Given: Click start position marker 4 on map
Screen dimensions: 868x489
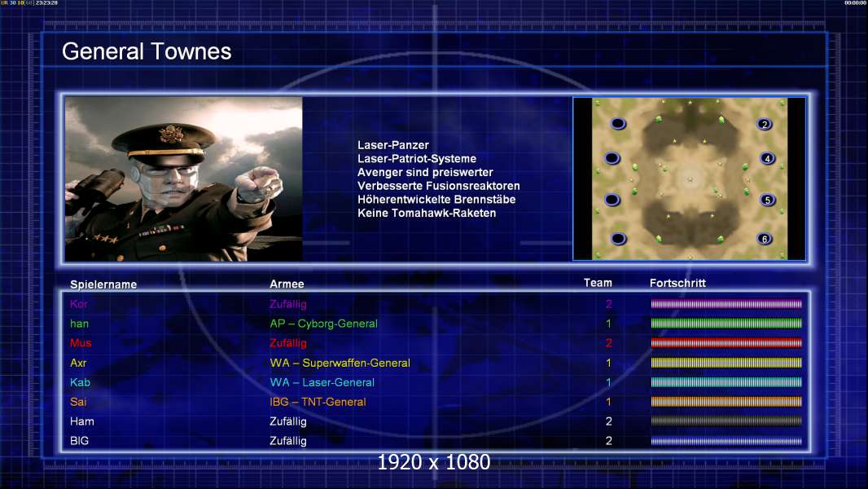Looking at the screenshot, I should [x=767, y=158].
